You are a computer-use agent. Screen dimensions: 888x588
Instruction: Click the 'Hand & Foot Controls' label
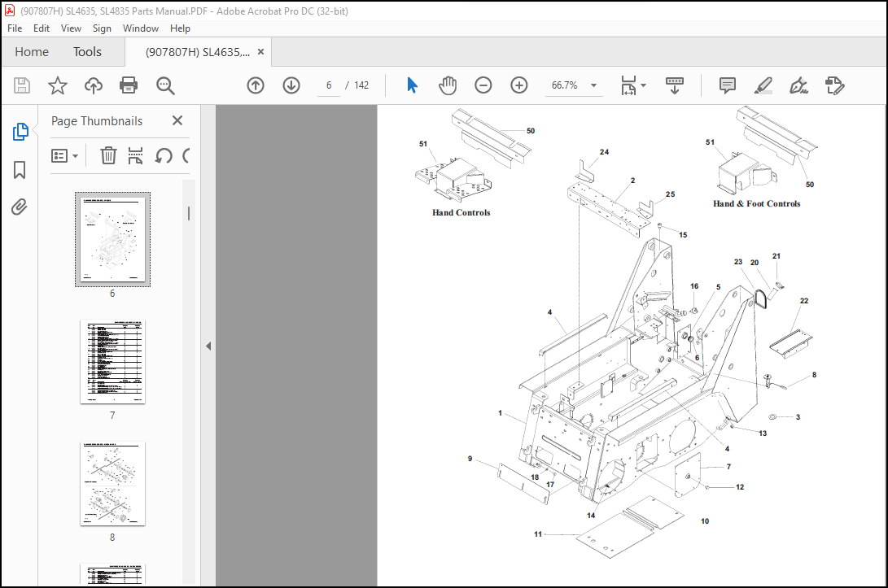pos(757,204)
